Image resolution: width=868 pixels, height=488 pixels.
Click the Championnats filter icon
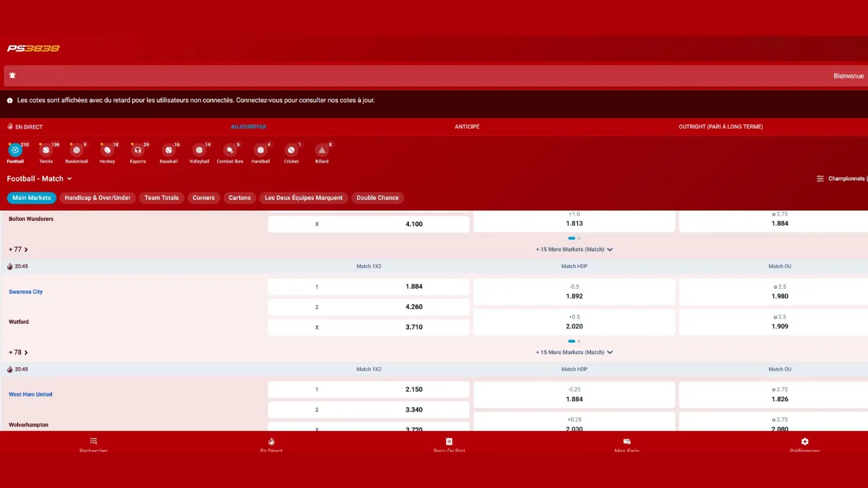click(820, 179)
